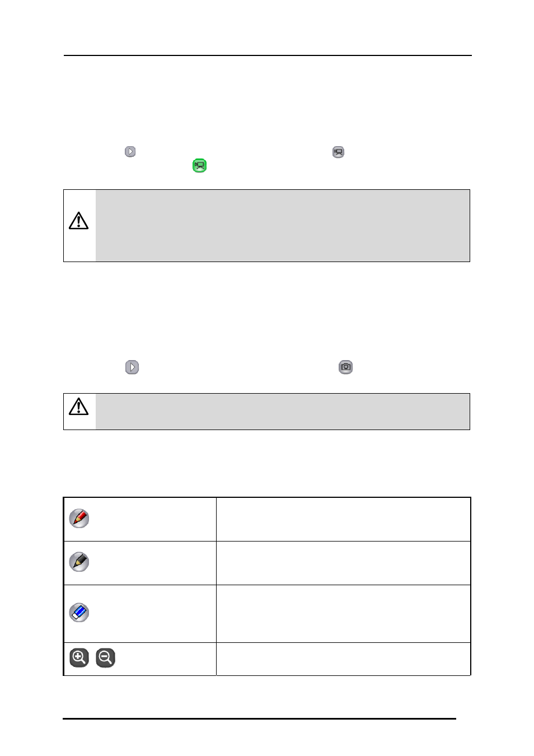Click the description cell beside the black pen

(x=343, y=563)
